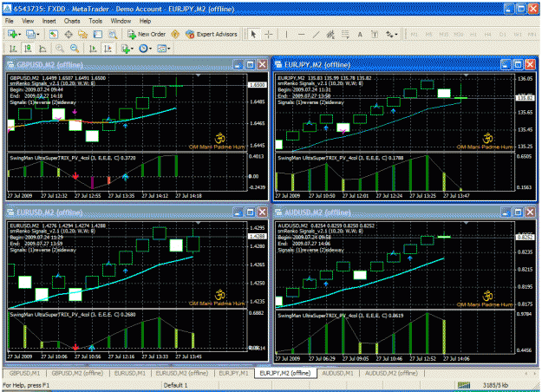Switch to the GBPUSD,M2 (offline) tab

(77, 373)
